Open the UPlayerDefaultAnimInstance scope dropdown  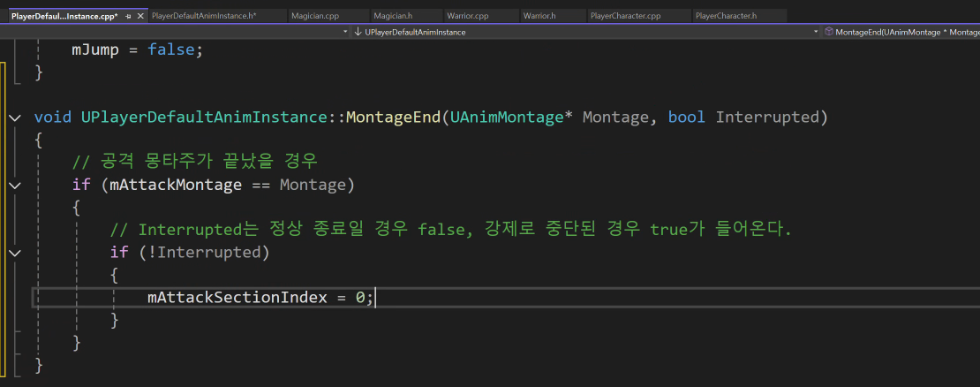click(585, 32)
